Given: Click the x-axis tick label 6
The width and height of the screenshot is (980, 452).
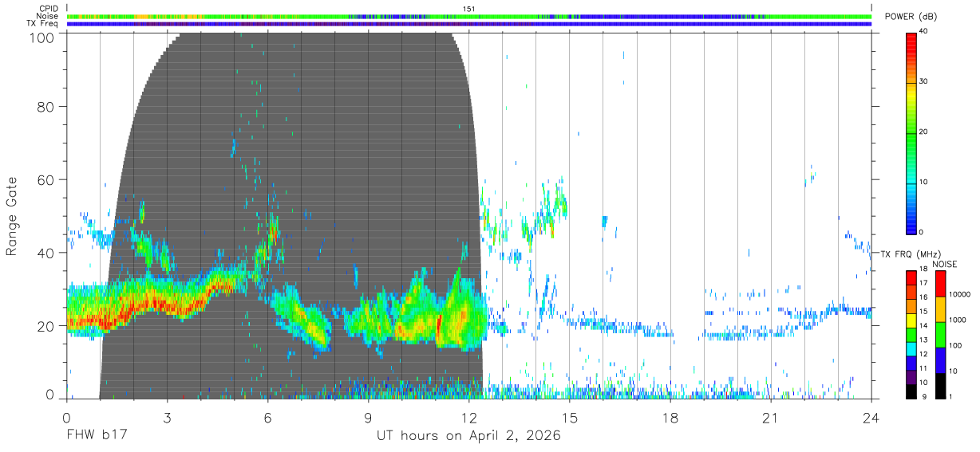Looking at the screenshot, I should (x=267, y=417).
